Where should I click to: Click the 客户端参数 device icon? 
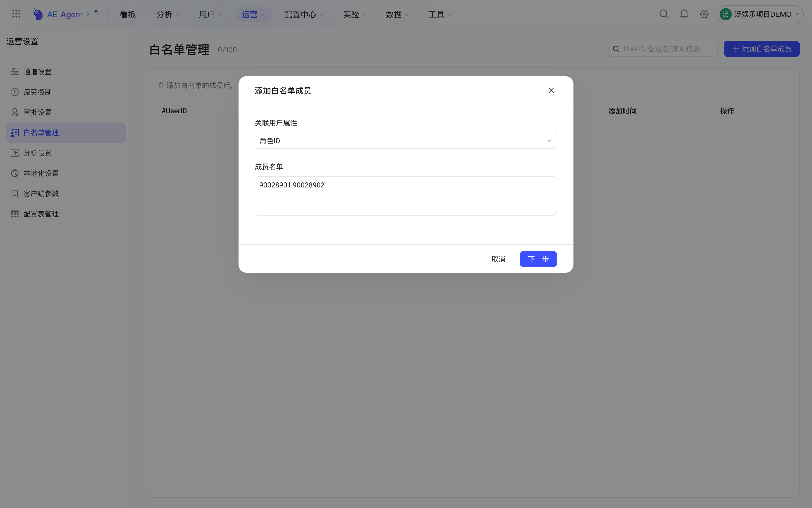click(14, 194)
